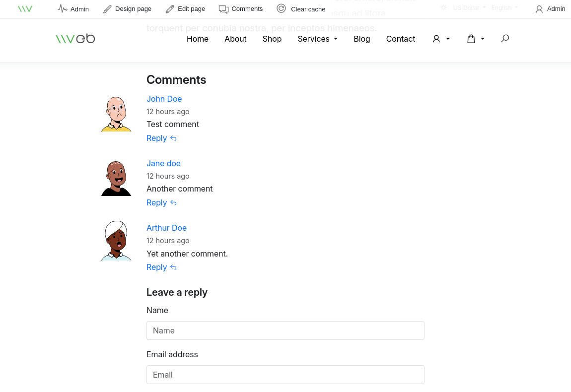Reply to Another comment
Image resolution: width=571 pixels, height=392 pixels.
pyautogui.click(x=161, y=203)
